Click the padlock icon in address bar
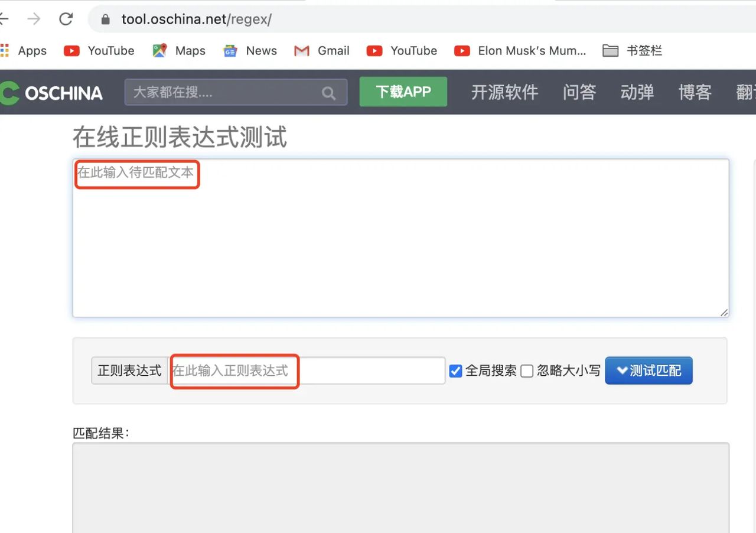 click(104, 18)
